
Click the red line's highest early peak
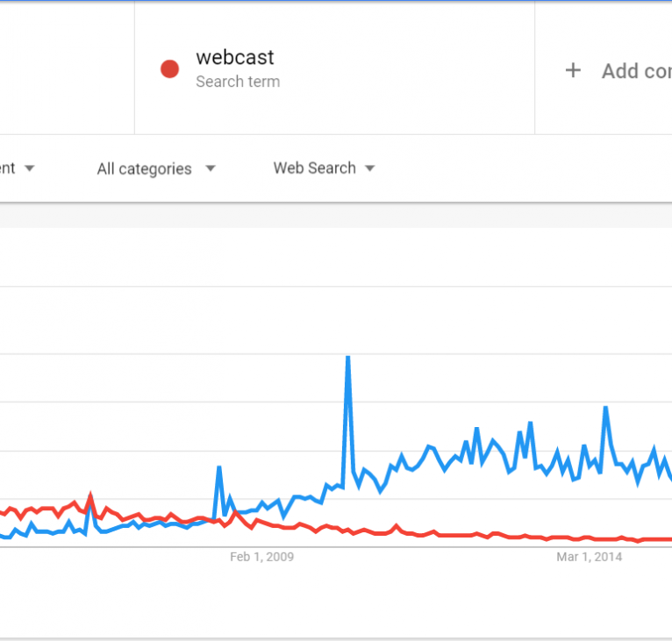tap(89, 496)
